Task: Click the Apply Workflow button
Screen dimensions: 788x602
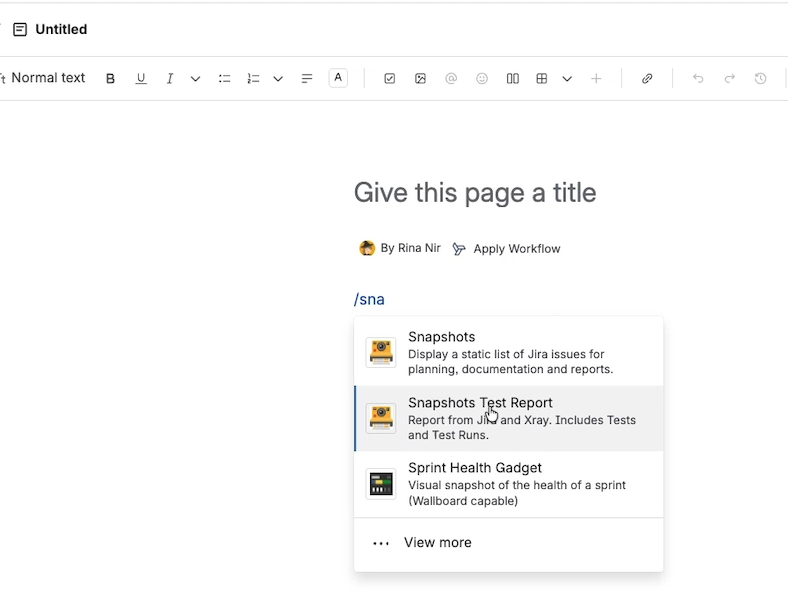Action: (x=507, y=249)
